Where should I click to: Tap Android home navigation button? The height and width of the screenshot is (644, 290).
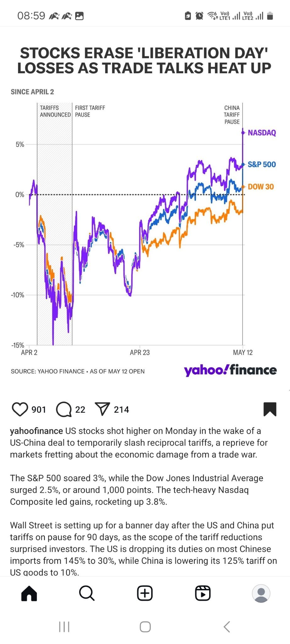pos(145,626)
